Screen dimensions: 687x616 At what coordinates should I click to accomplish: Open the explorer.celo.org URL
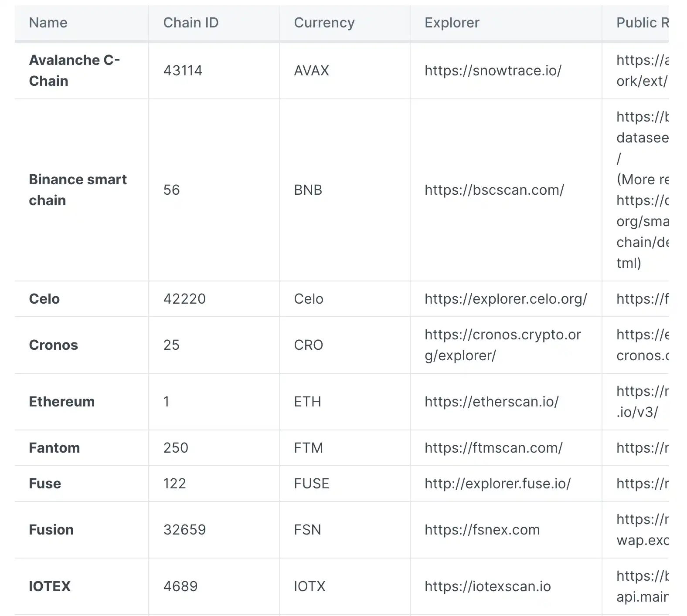coord(506,299)
